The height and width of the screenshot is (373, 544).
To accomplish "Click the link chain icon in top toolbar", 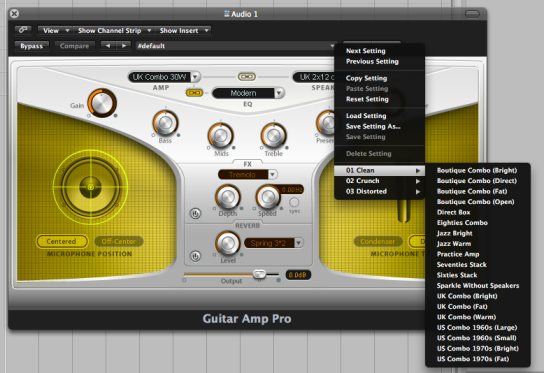I will coord(23,30).
